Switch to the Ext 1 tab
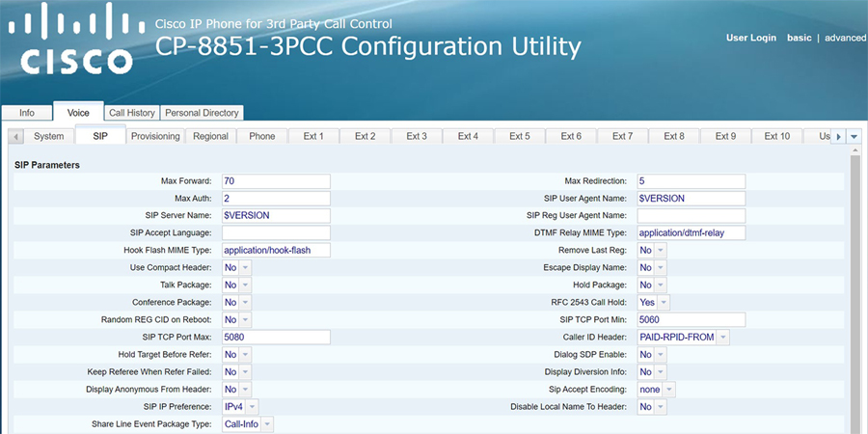This screenshot has height=434, width=868. (x=313, y=136)
